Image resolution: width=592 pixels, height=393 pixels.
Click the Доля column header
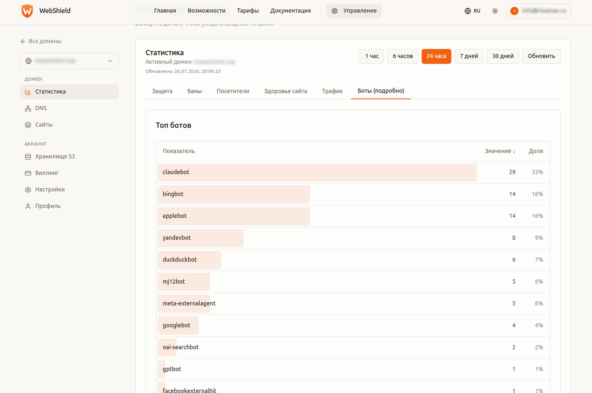click(x=536, y=151)
